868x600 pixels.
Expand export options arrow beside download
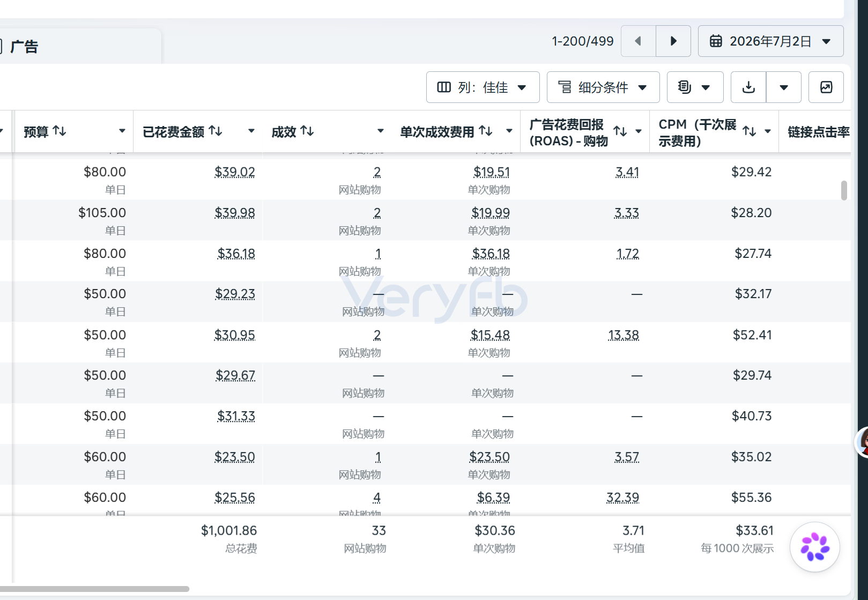tap(784, 87)
